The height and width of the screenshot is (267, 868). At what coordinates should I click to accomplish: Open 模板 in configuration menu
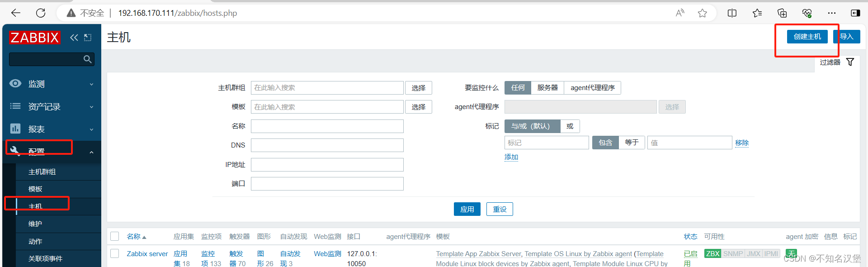[35, 189]
